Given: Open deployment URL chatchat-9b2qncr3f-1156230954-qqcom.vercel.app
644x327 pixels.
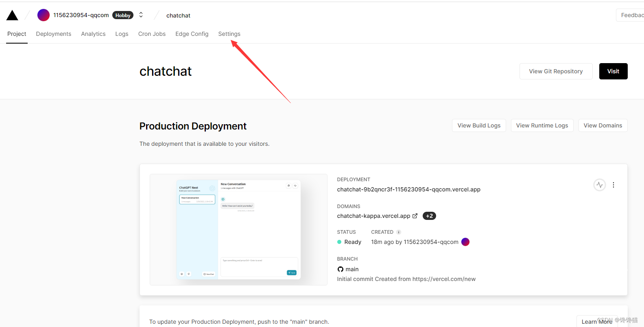Looking at the screenshot, I should click(408, 189).
